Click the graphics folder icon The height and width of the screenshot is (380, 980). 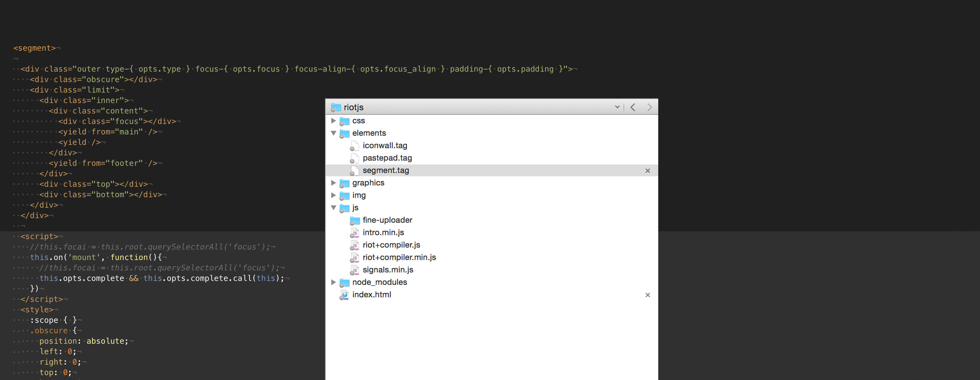[344, 183]
